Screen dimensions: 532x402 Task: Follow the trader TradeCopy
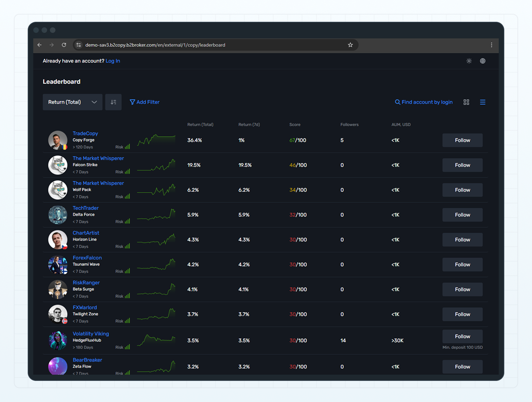[x=462, y=140]
